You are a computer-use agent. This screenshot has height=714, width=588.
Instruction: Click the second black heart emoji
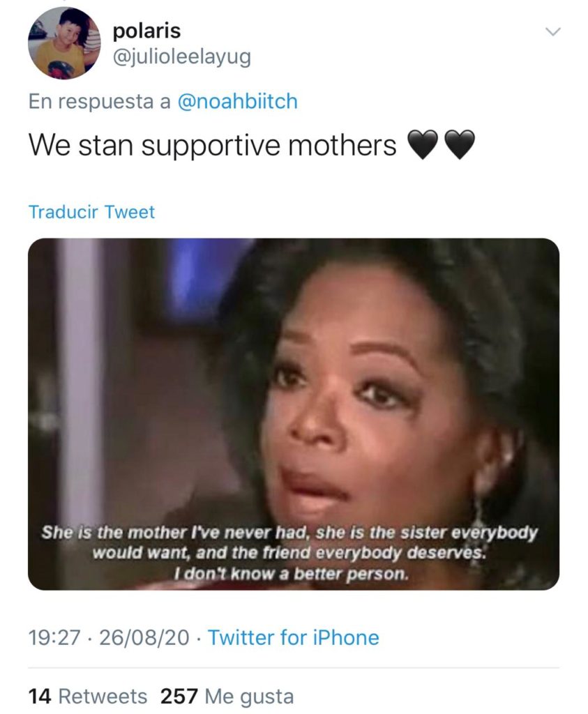coord(459,146)
